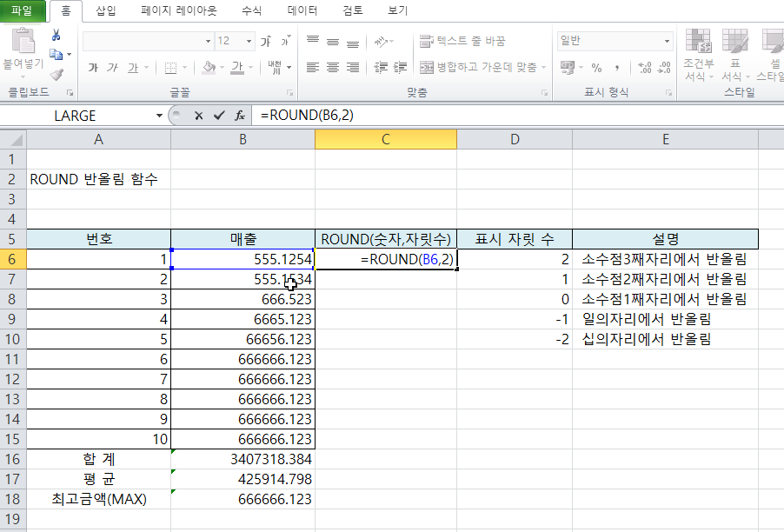Screen dimensions: 784x532
Task: Select the row 6 header
Action: point(13,259)
